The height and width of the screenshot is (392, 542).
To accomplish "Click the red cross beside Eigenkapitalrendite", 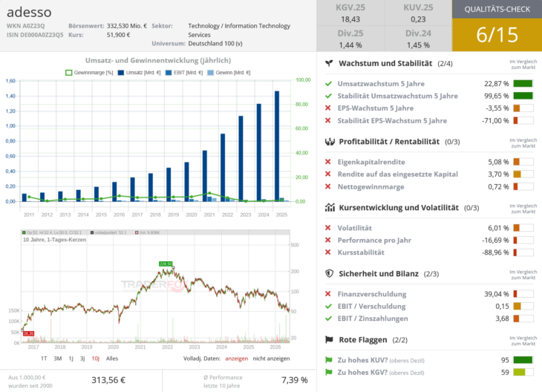I will 328,161.
